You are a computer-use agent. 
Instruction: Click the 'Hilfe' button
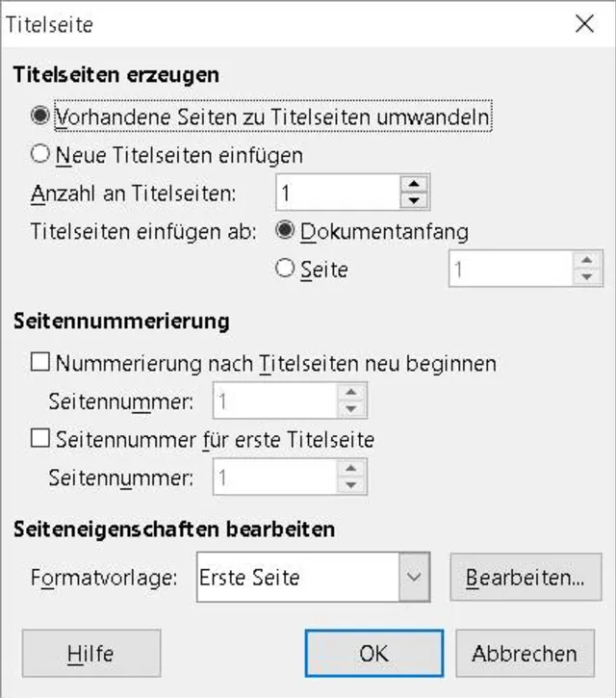pyautogui.click(x=90, y=655)
